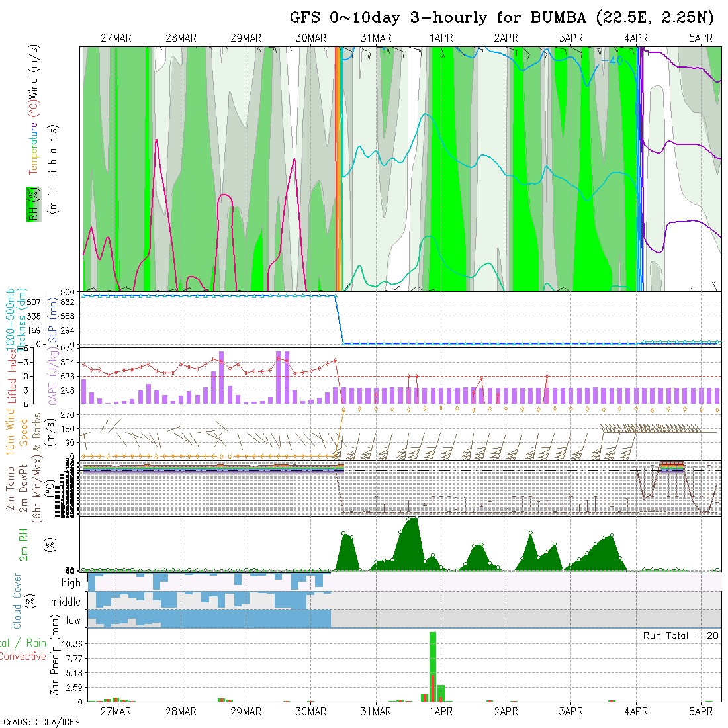Click the 5APR label on the bottom axis
This screenshot has width=728, height=728.
pos(701,711)
